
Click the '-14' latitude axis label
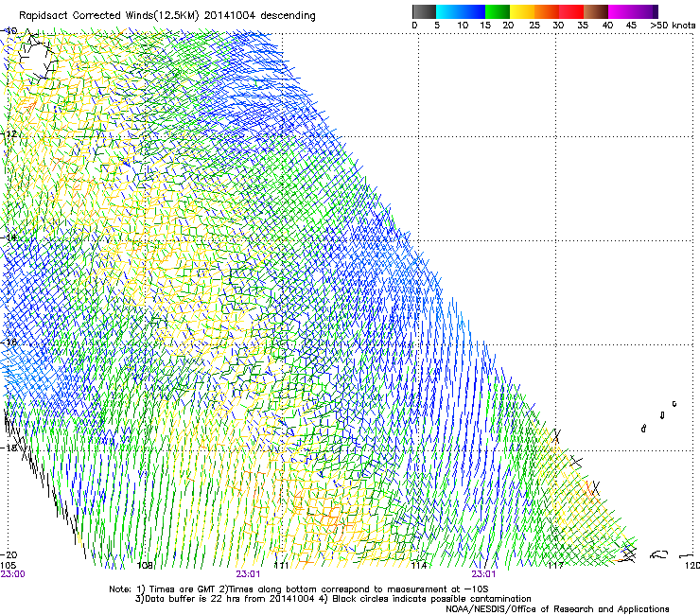point(9,237)
